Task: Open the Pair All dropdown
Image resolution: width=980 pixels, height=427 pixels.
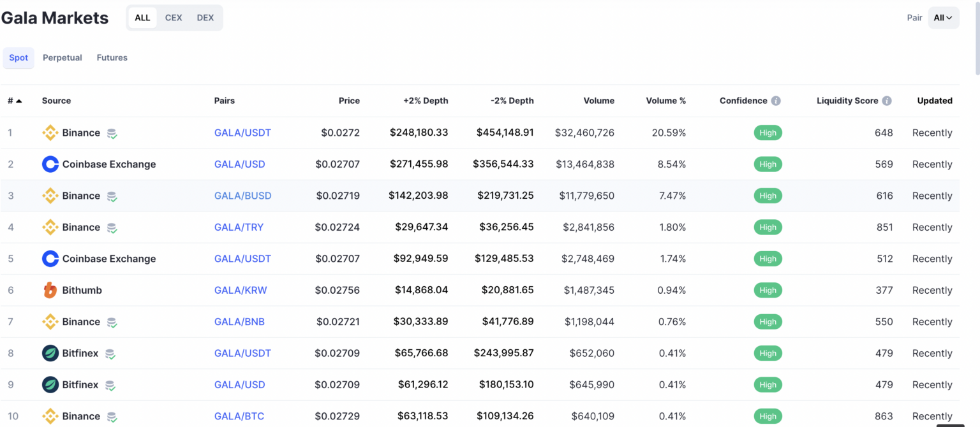Action: point(943,18)
